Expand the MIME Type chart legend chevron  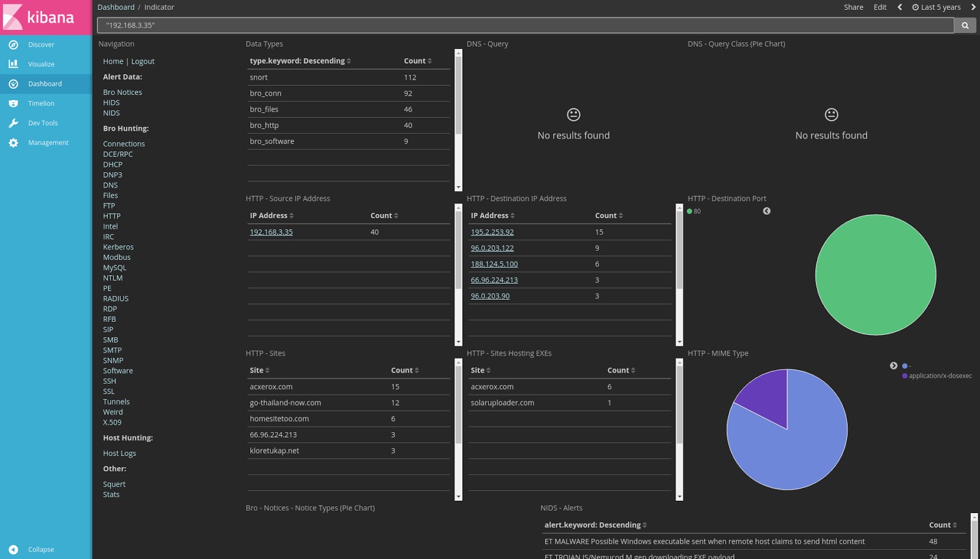[x=894, y=365]
